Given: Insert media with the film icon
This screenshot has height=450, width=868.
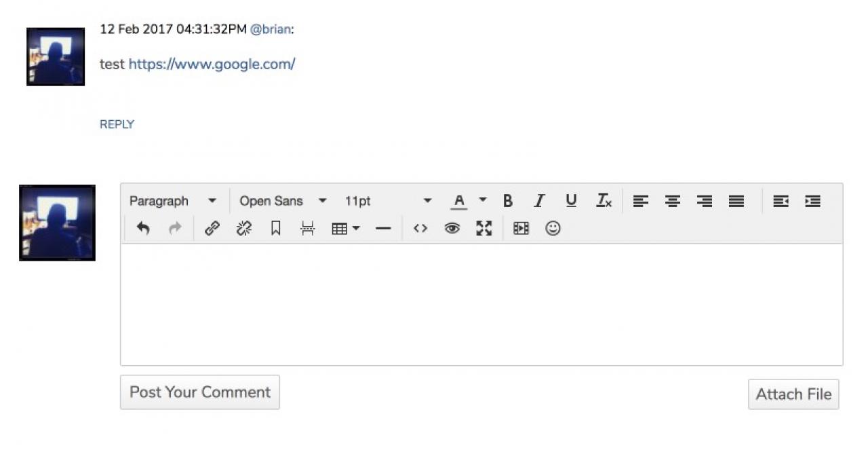Looking at the screenshot, I should point(521,229).
